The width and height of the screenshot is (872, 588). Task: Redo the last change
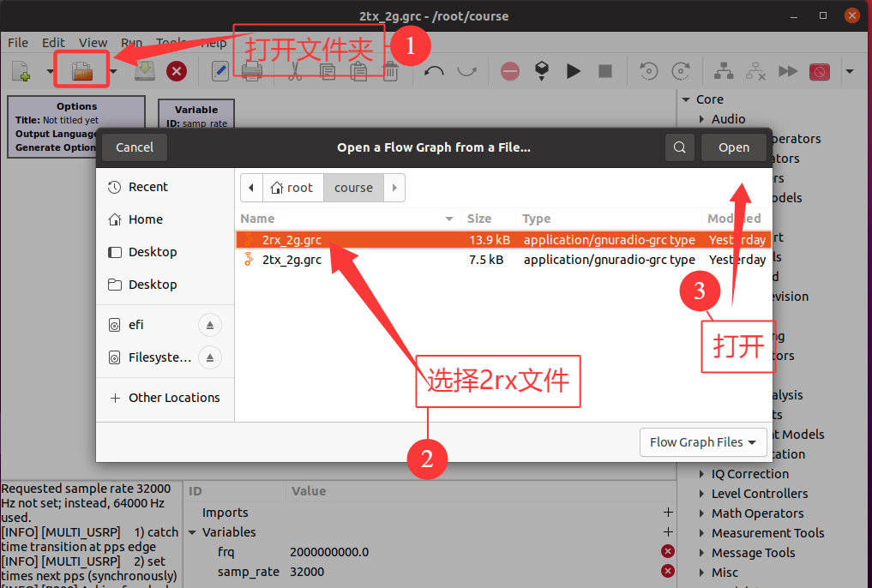click(x=466, y=71)
